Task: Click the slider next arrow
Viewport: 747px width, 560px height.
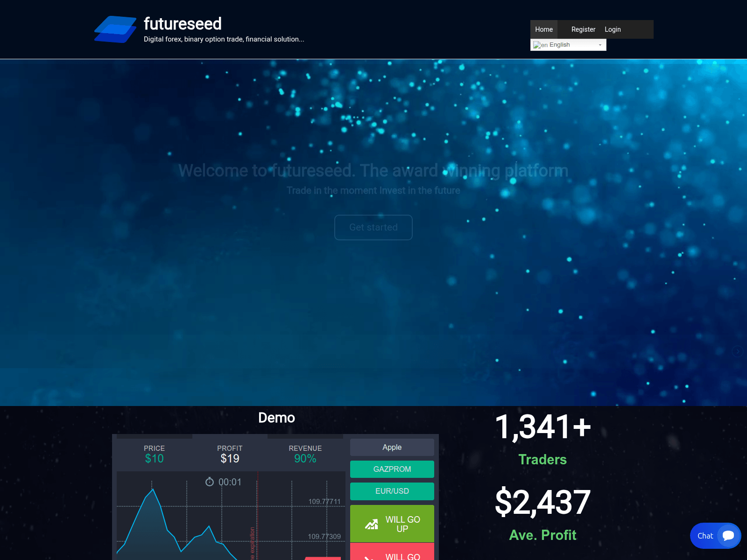Action: [737, 351]
